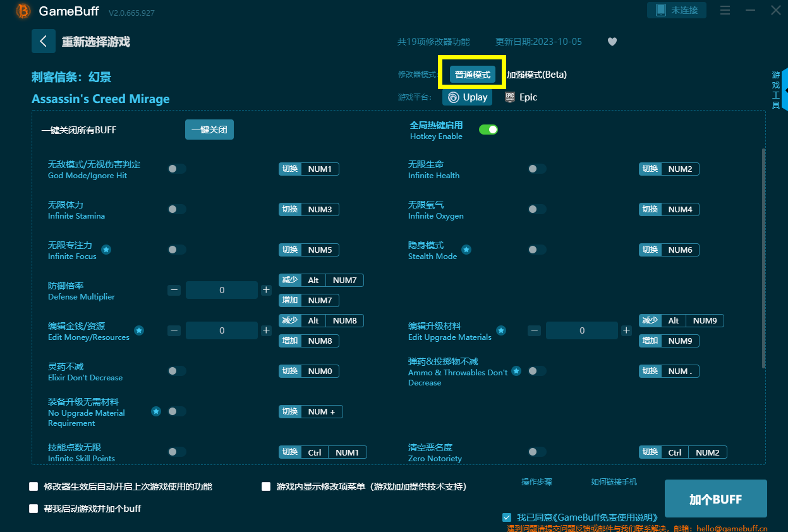
Task: Enable No Upgrade Material Requirement toggle
Action: 177,411
